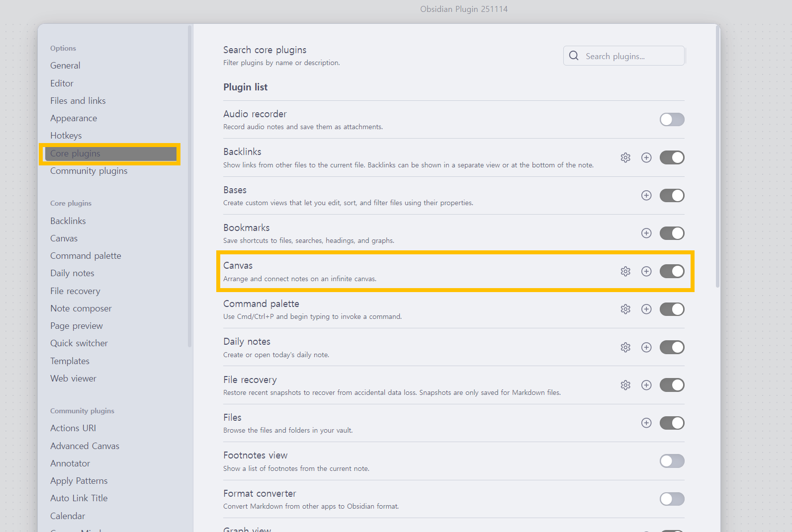Open the Hotkeys options tab
Screen dimensions: 792x532
click(66, 136)
